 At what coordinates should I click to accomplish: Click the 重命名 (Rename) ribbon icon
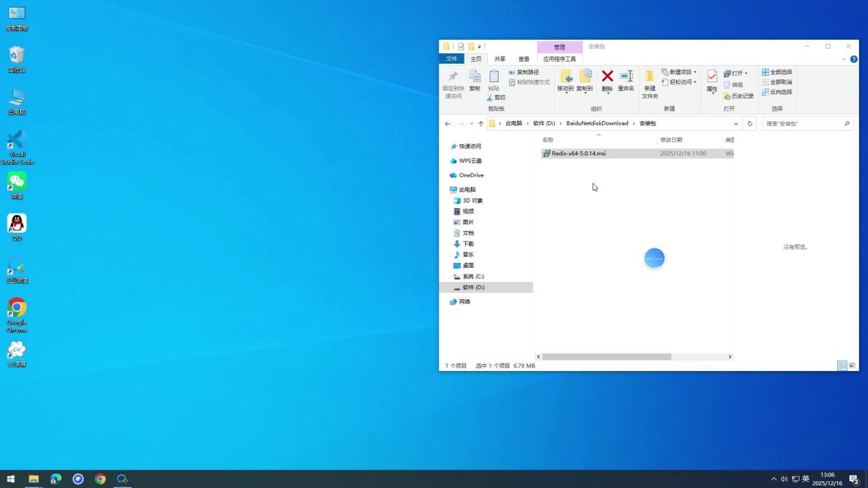pyautogui.click(x=625, y=76)
